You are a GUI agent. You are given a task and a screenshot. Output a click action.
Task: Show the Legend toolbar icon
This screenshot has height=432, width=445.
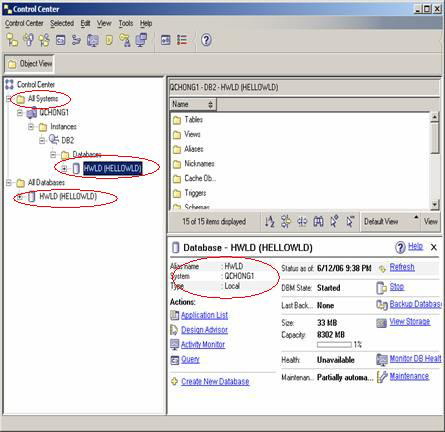(182, 40)
